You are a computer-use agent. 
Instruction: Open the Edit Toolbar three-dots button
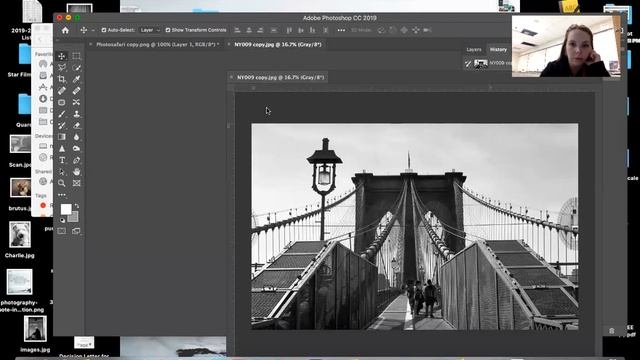point(62,195)
